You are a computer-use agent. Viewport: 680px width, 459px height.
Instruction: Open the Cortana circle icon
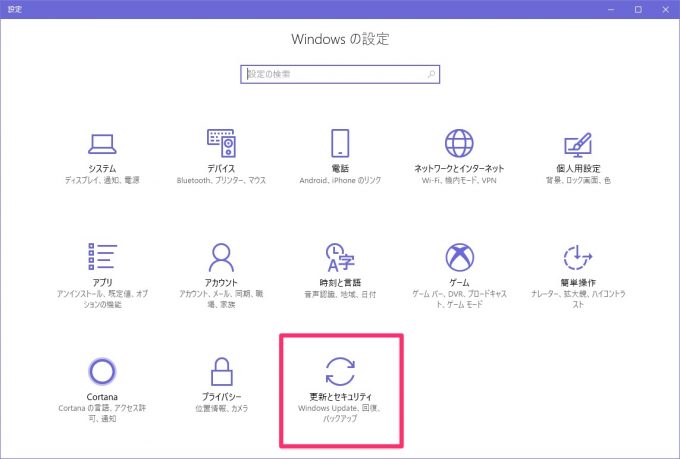coord(102,371)
